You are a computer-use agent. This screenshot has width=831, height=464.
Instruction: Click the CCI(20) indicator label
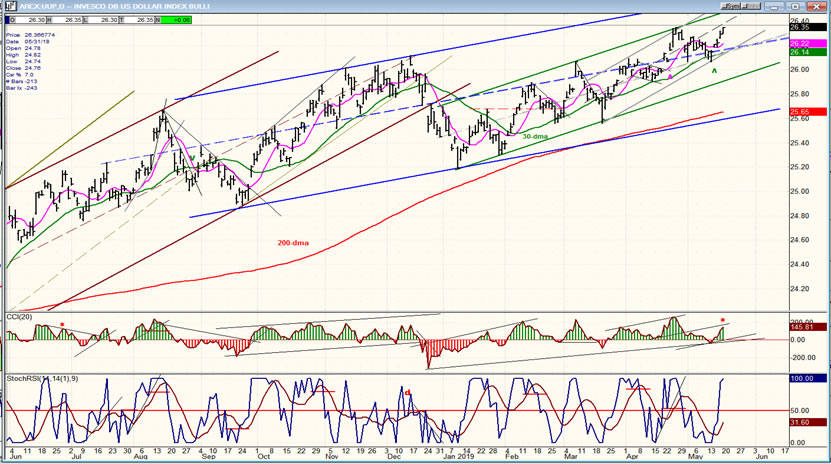(21, 317)
